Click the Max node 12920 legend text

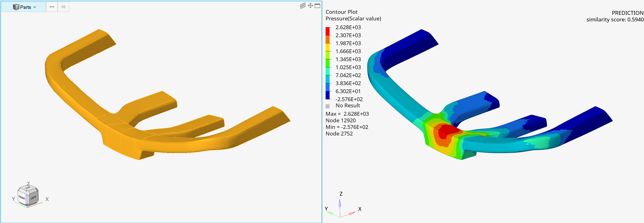click(341, 120)
